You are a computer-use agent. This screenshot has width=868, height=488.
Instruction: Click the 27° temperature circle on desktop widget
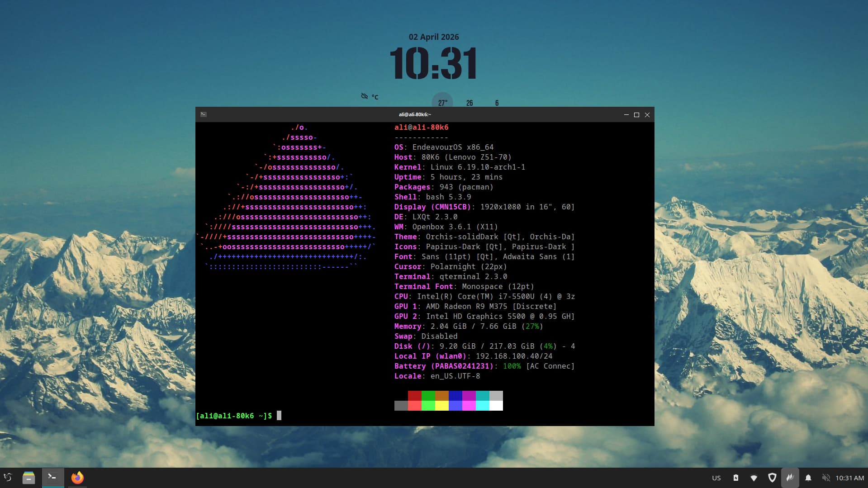tap(442, 102)
